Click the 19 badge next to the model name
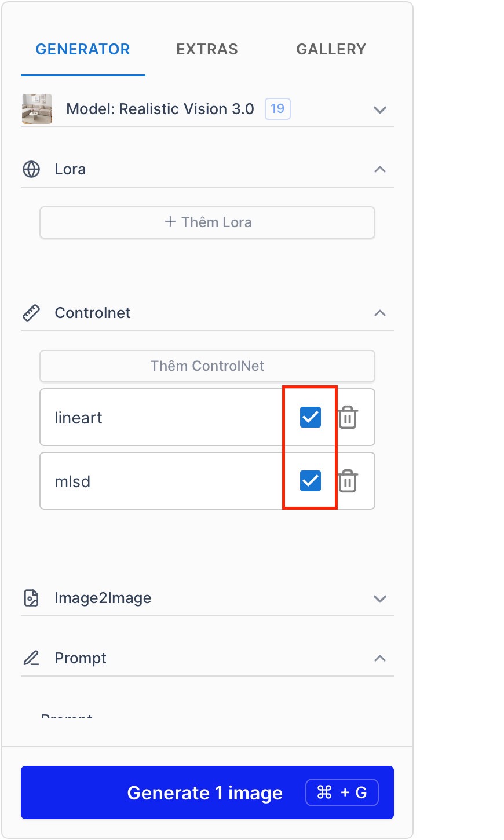This screenshot has width=504, height=840. point(277,109)
